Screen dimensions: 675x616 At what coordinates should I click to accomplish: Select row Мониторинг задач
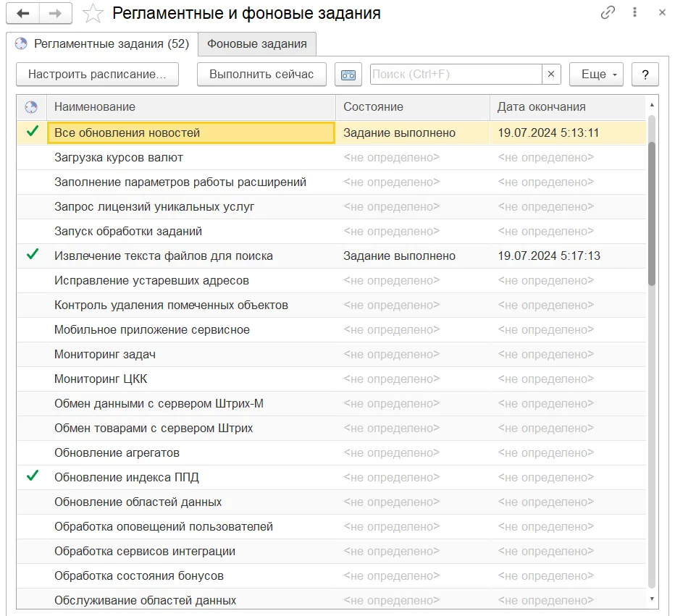pos(331,354)
